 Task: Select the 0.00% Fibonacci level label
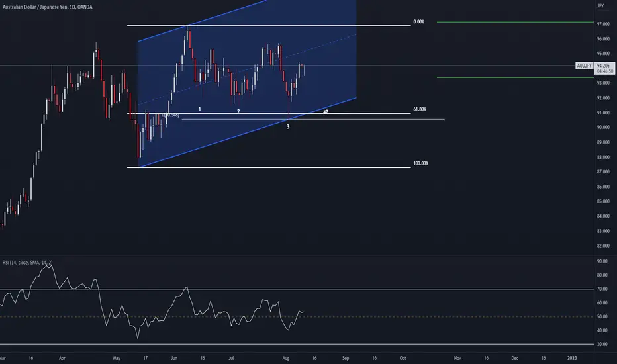[x=418, y=22]
